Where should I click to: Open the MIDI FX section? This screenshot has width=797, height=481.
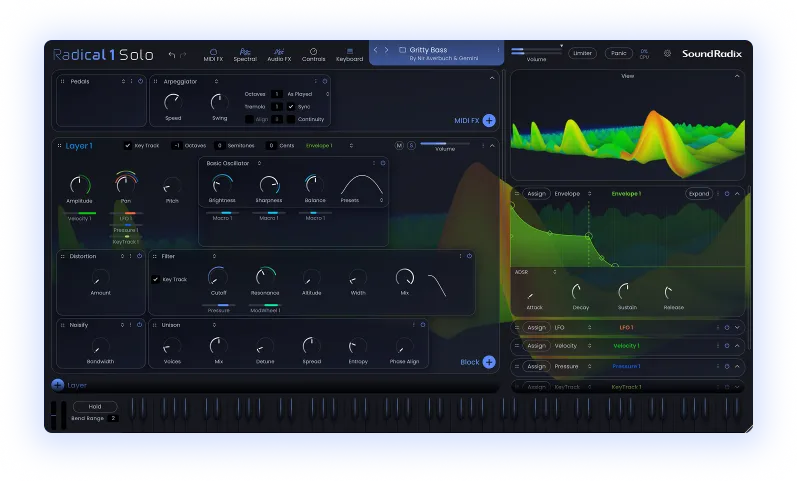pos(213,55)
